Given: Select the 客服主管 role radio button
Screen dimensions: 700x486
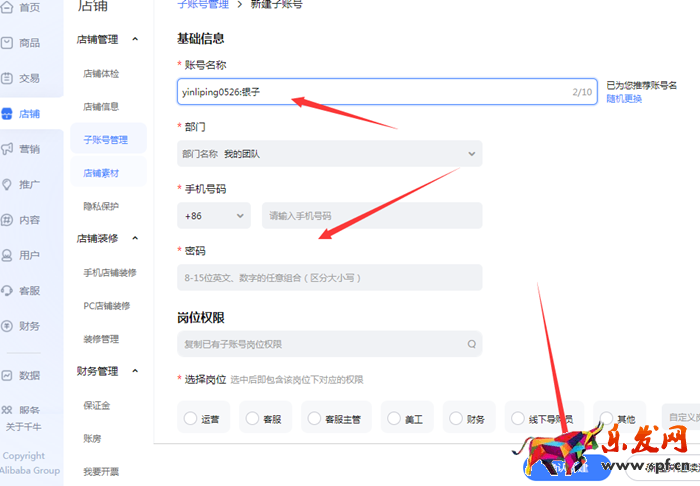Looking at the screenshot, I should [x=314, y=418].
